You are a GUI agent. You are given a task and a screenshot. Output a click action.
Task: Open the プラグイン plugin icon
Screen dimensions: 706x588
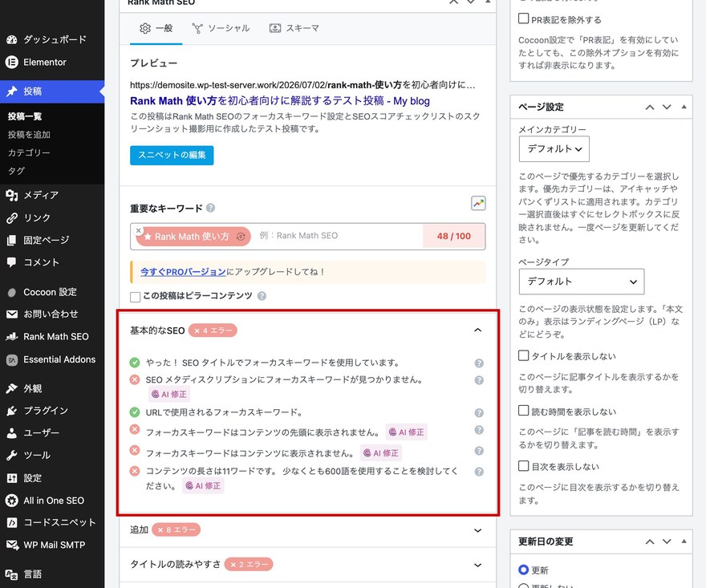12,411
